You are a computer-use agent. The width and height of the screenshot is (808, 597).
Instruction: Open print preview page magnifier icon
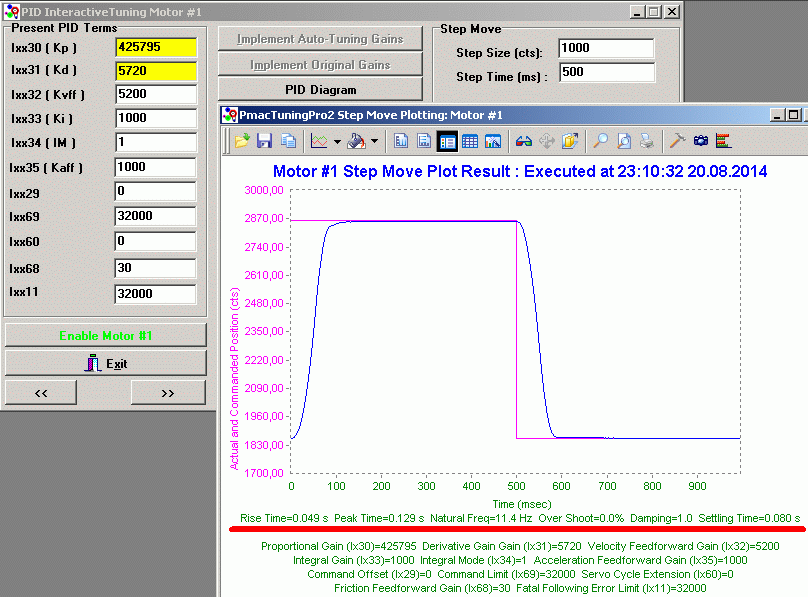click(x=624, y=141)
